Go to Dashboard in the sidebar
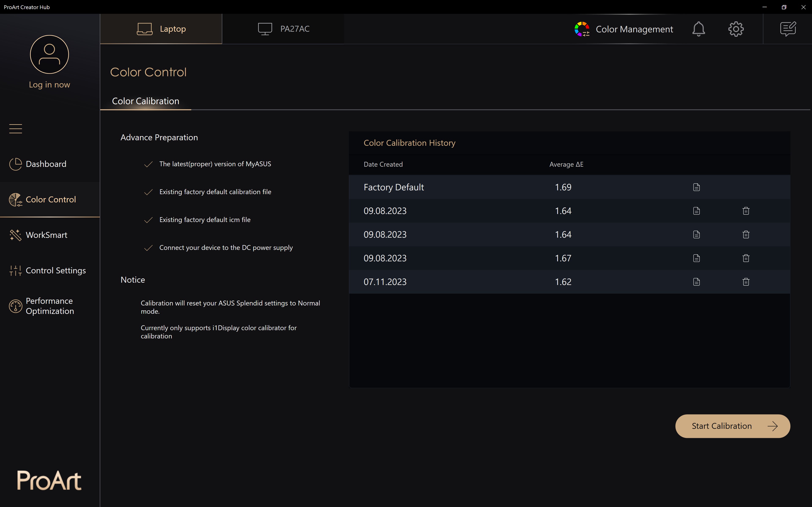 point(46,164)
